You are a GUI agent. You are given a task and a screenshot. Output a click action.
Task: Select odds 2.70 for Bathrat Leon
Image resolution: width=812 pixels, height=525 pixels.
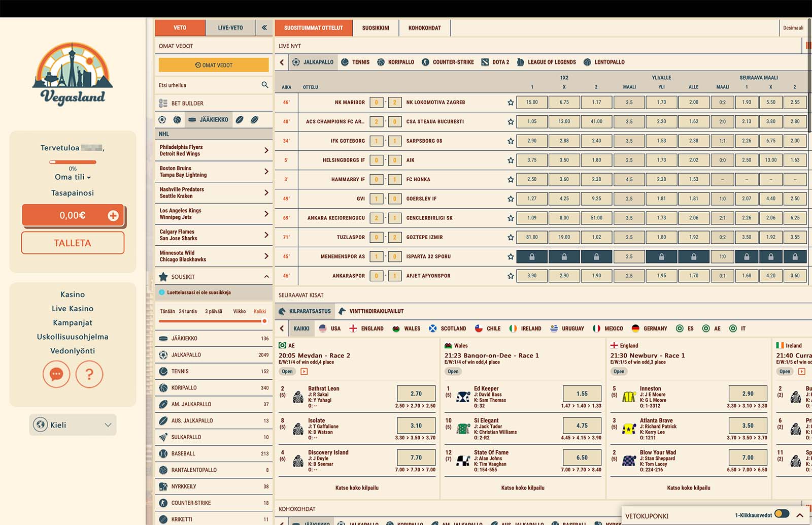tap(416, 393)
